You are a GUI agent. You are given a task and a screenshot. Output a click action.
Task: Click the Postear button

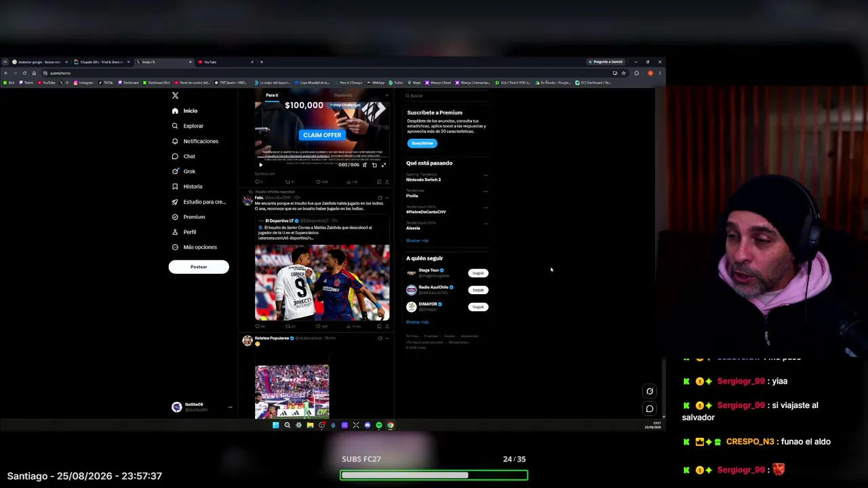pyautogui.click(x=199, y=267)
